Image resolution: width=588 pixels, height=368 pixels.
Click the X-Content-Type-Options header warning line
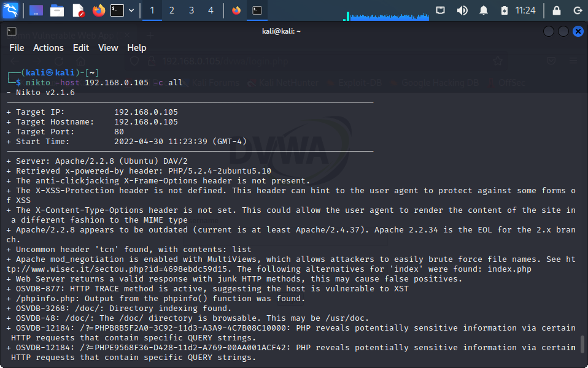291,215
